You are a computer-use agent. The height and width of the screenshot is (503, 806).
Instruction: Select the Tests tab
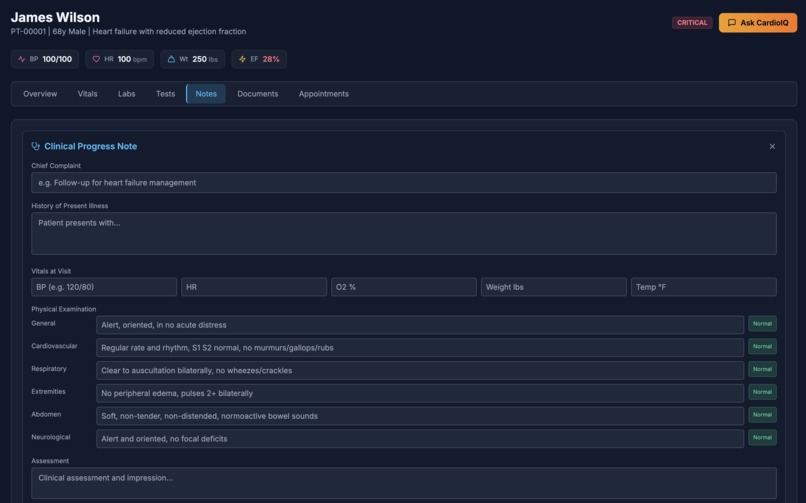pos(166,94)
